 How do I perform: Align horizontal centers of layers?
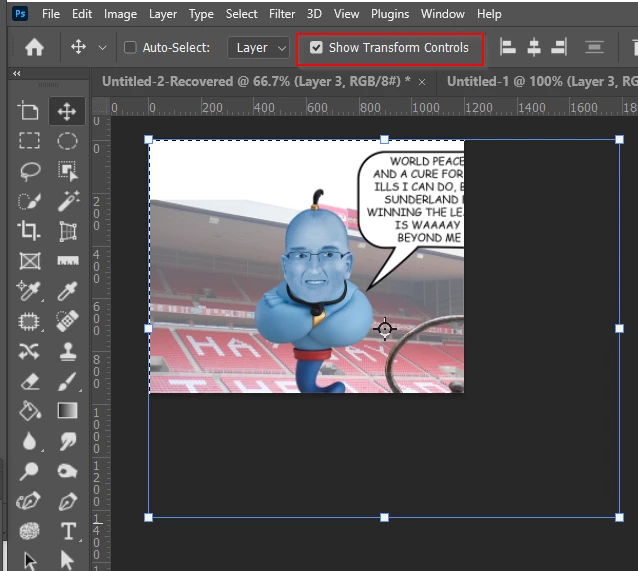534,47
